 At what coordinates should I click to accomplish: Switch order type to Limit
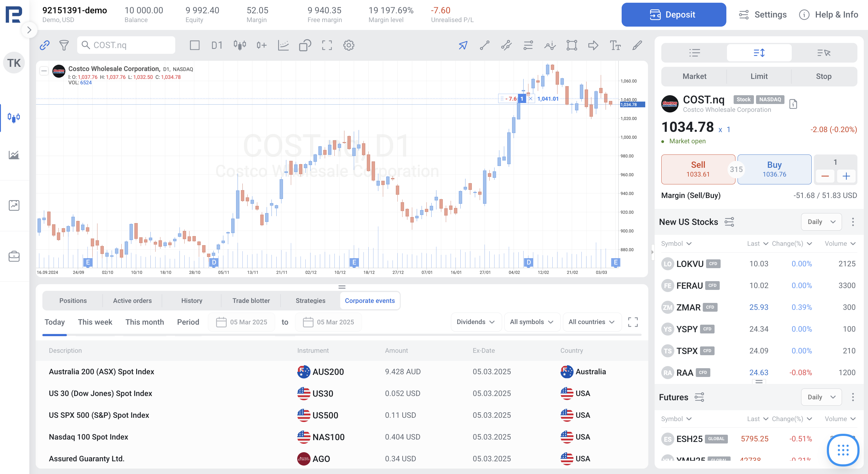tap(759, 76)
